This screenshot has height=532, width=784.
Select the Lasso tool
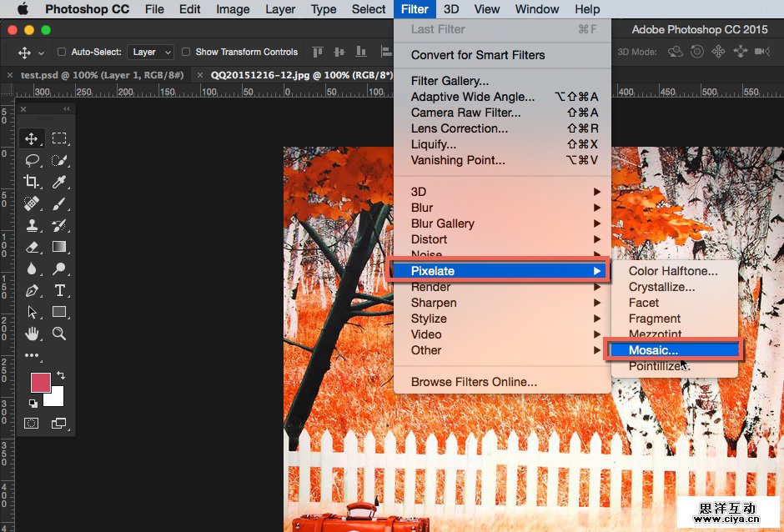pos(32,160)
